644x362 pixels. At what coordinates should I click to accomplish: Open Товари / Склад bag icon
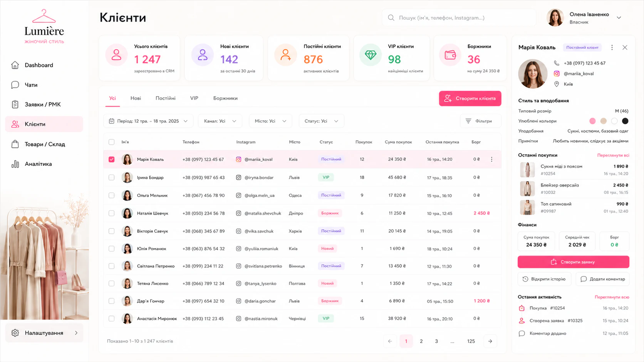[x=15, y=144]
